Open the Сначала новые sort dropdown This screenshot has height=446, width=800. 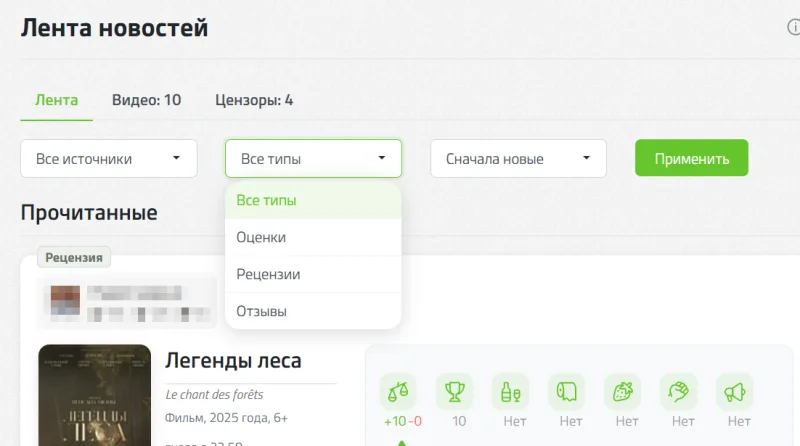[518, 159]
